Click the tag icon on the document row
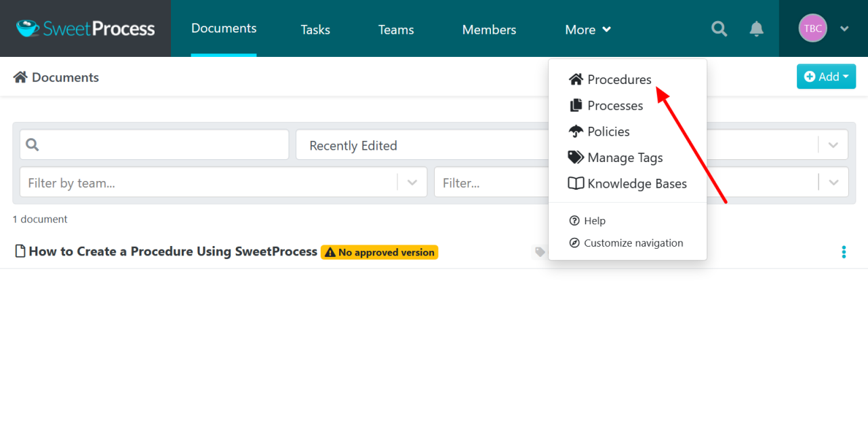Image resolution: width=868 pixels, height=427 pixels. (540, 252)
